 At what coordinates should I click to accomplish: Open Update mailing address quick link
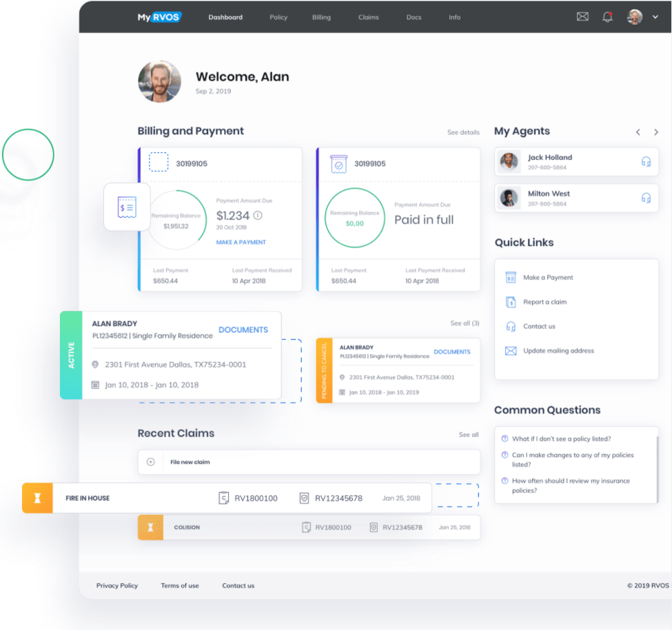[x=558, y=351]
